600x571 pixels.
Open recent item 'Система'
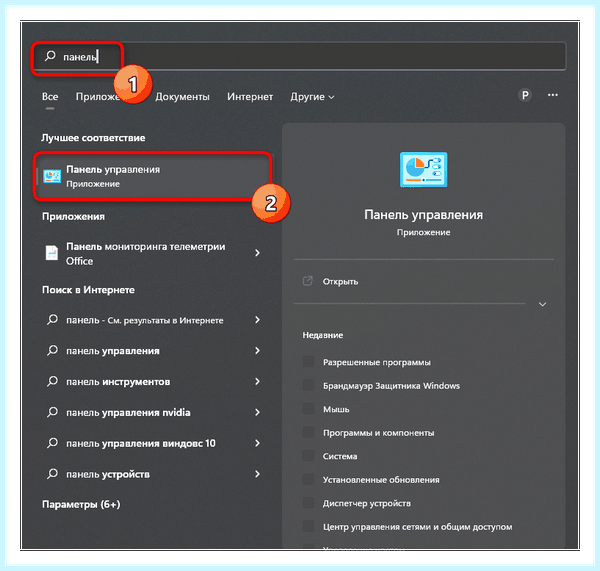click(340, 456)
